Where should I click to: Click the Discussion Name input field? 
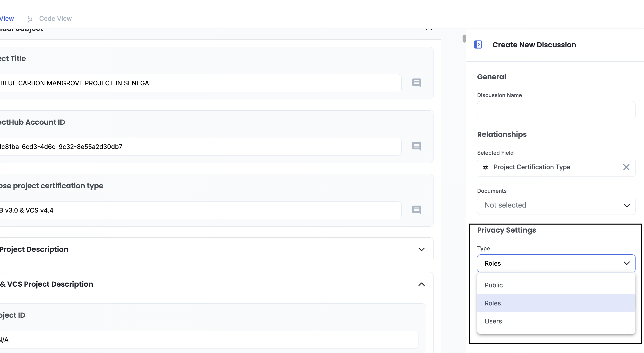(556, 110)
